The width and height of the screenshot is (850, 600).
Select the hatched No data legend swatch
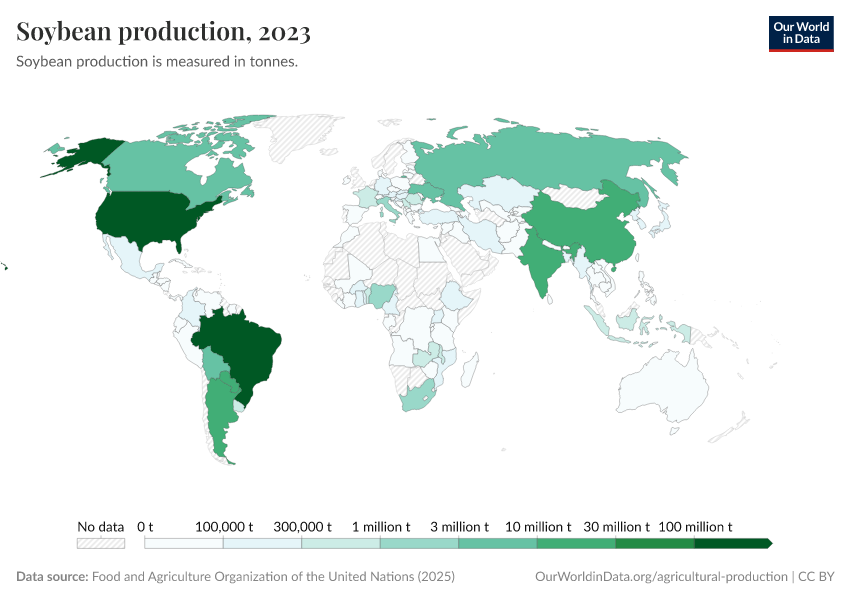click(101, 543)
